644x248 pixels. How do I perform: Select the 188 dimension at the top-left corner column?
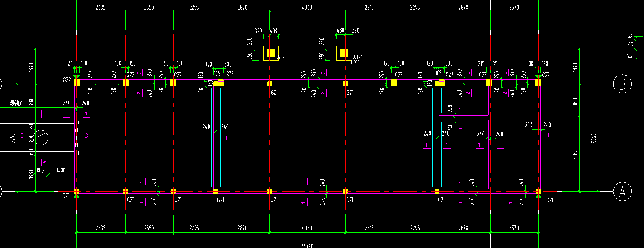click(84, 64)
